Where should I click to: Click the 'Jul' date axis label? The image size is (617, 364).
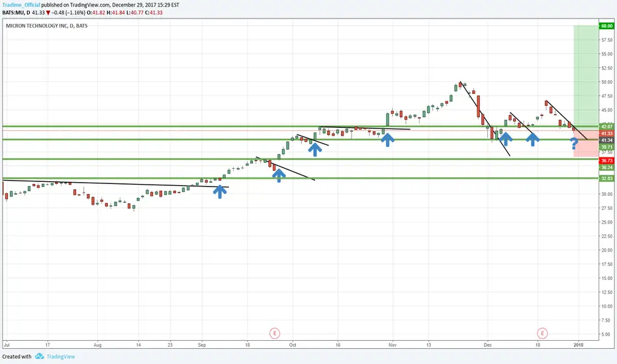[7, 345]
